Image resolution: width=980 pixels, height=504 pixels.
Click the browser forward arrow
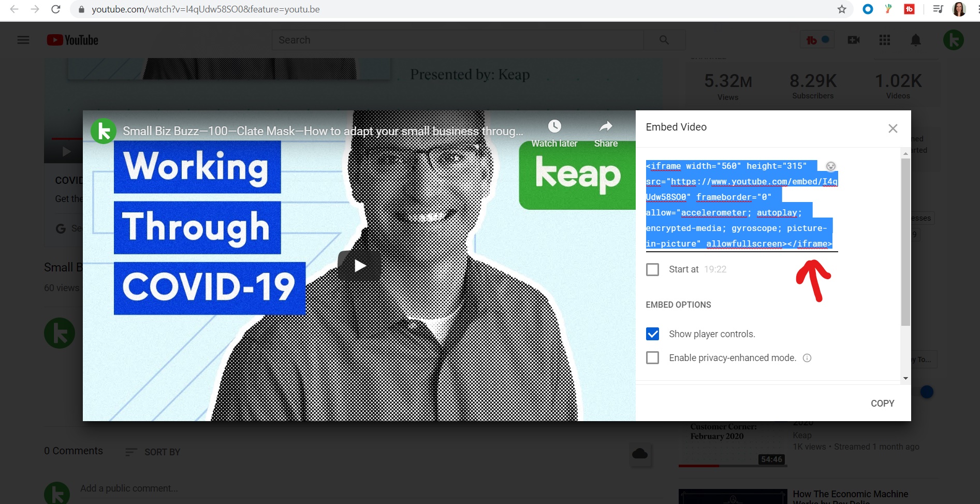point(35,9)
